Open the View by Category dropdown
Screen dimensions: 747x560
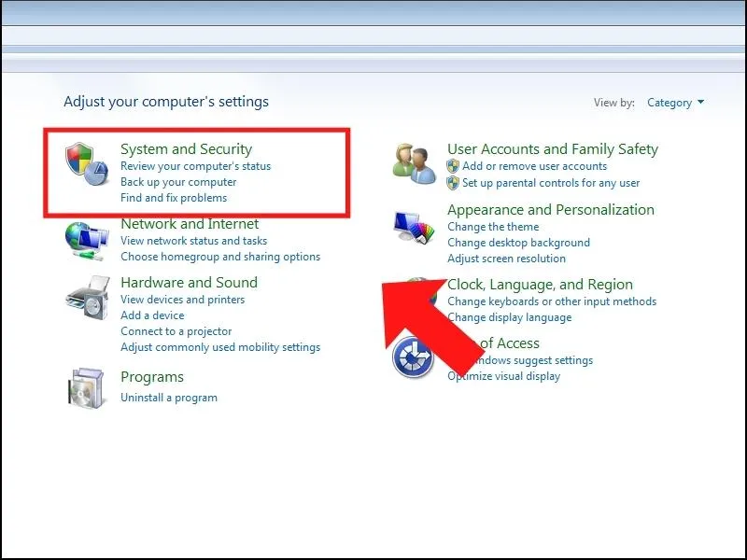[x=675, y=103]
